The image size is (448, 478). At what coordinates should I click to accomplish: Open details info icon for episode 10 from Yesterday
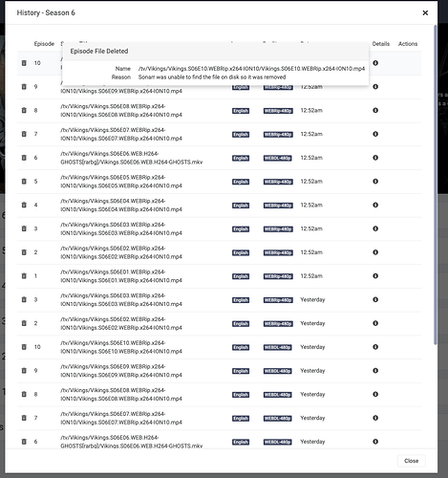tap(375, 347)
